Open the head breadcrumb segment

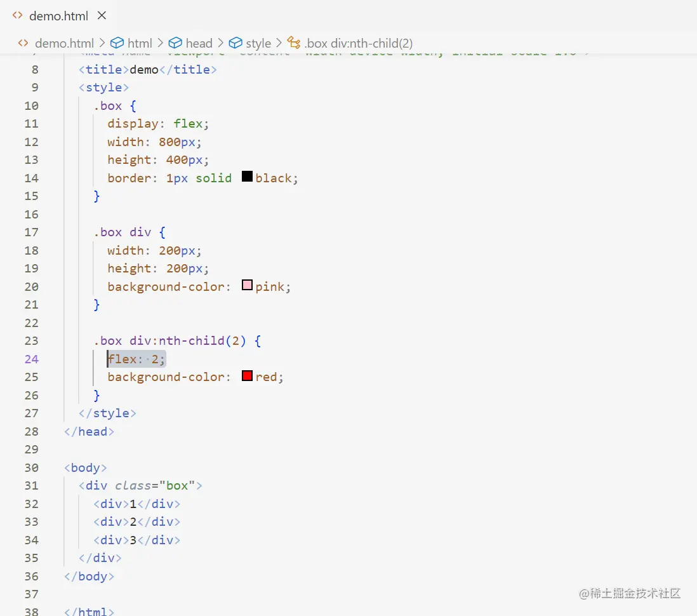pyautogui.click(x=199, y=43)
